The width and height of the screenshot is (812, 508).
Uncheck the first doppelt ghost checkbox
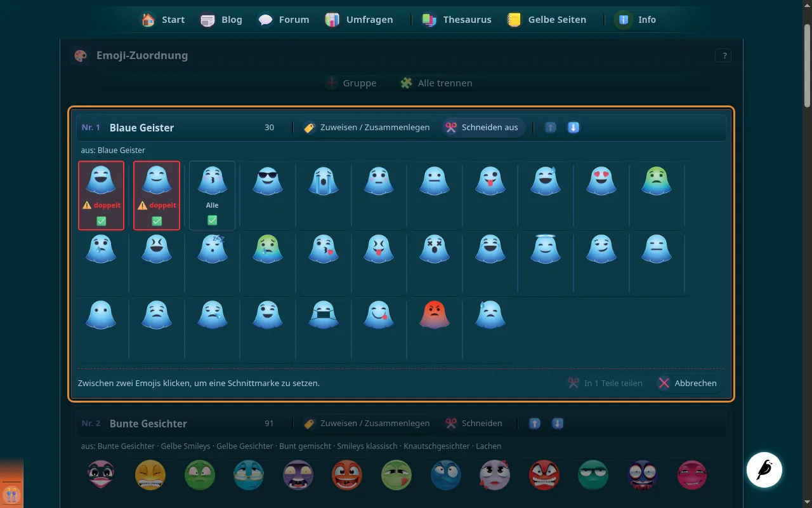click(101, 221)
